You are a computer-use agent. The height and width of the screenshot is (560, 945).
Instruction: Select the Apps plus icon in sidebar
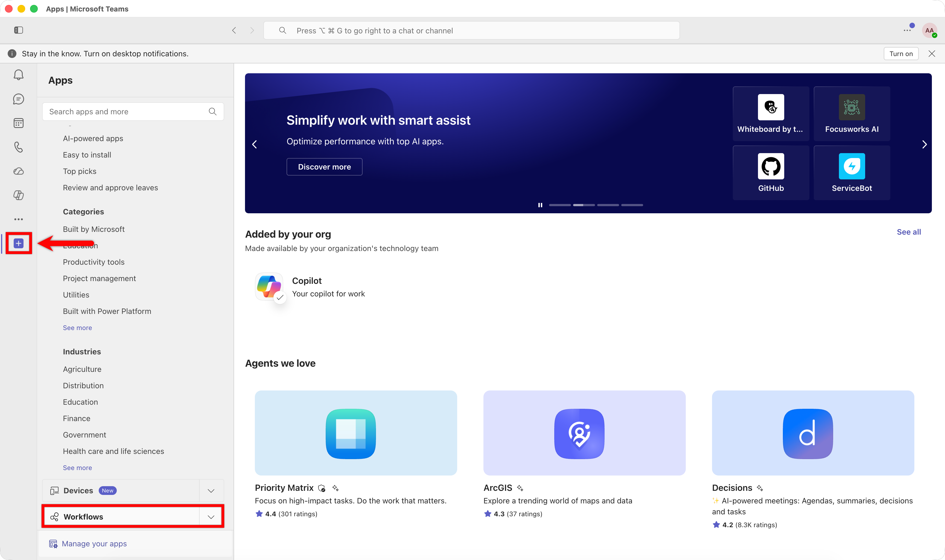(x=19, y=243)
